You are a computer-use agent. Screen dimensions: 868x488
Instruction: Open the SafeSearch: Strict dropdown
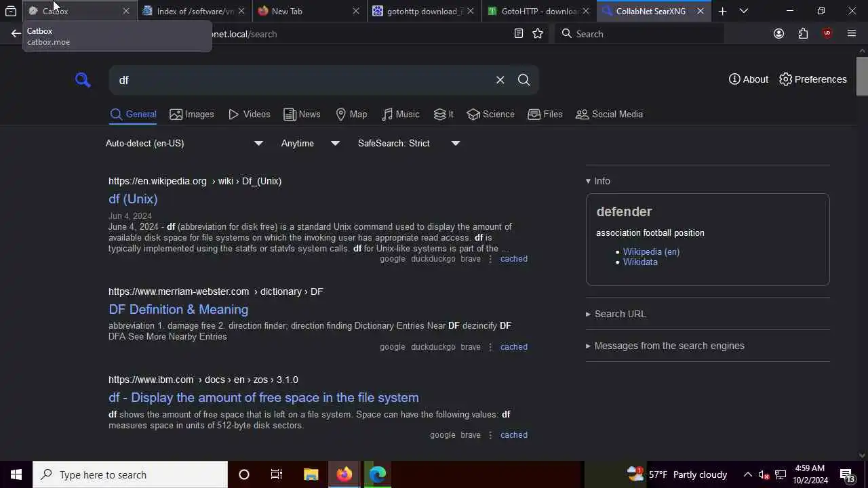coord(409,143)
